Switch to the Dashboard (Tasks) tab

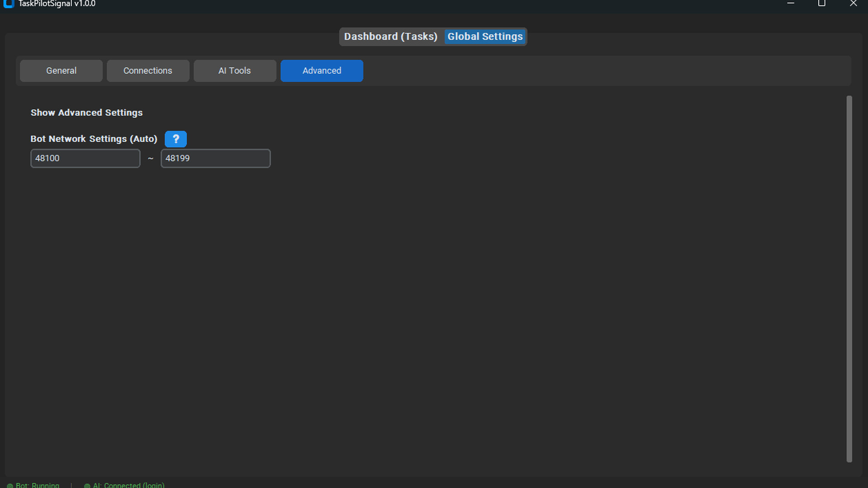tap(391, 37)
